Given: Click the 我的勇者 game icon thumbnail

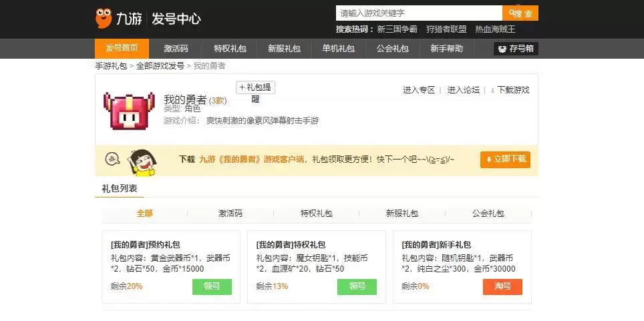Looking at the screenshot, I should coord(129,111).
